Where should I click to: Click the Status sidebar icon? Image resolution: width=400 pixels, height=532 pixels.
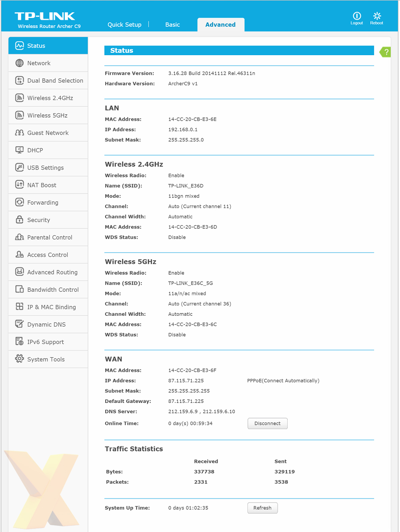pos(20,46)
